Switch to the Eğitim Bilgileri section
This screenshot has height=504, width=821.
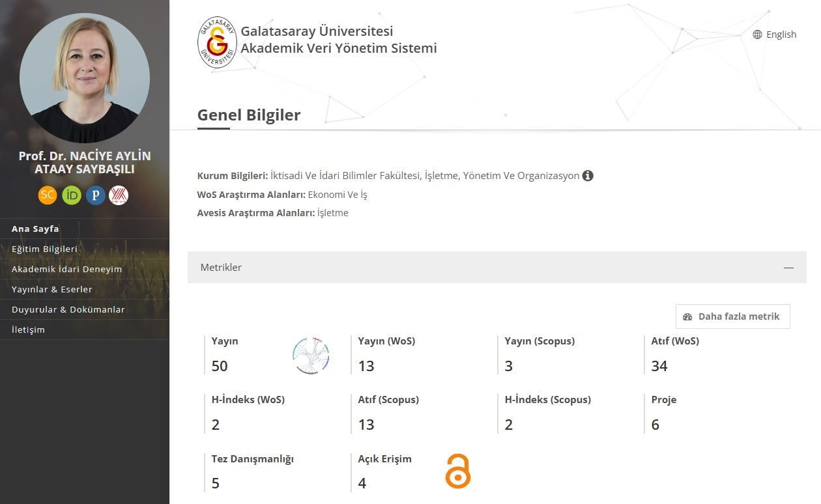[44, 249]
